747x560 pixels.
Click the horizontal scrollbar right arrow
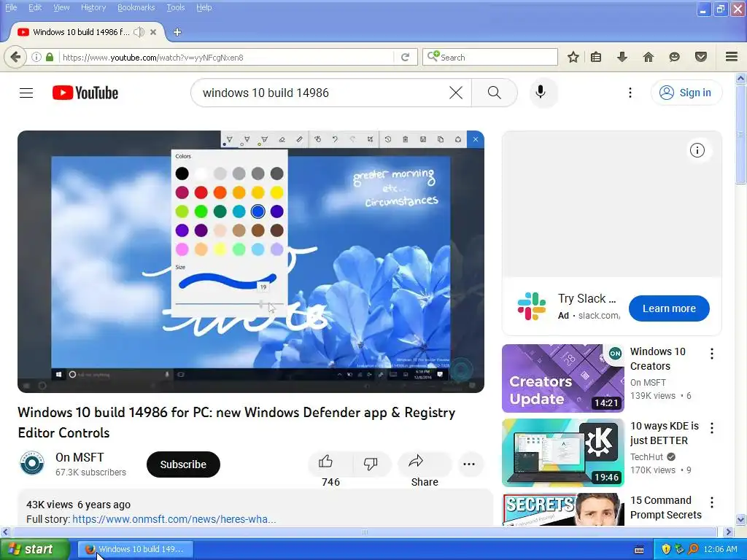[728, 532]
